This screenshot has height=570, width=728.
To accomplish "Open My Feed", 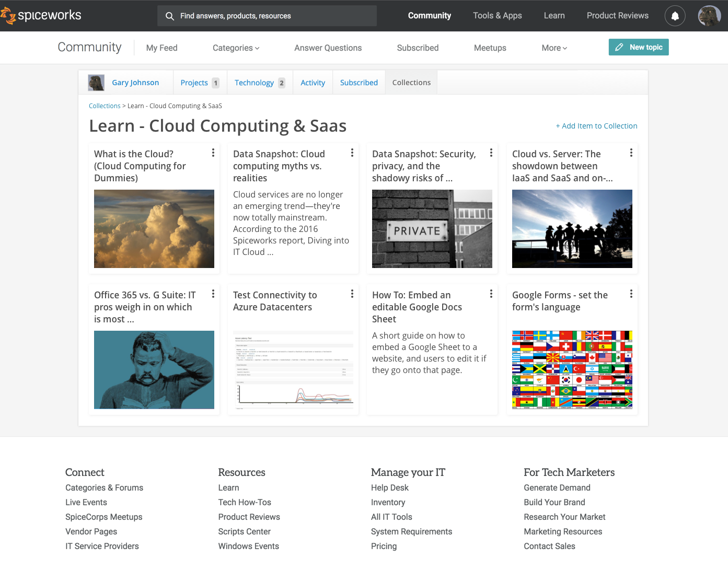I will pyautogui.click(x=162, y=48).
